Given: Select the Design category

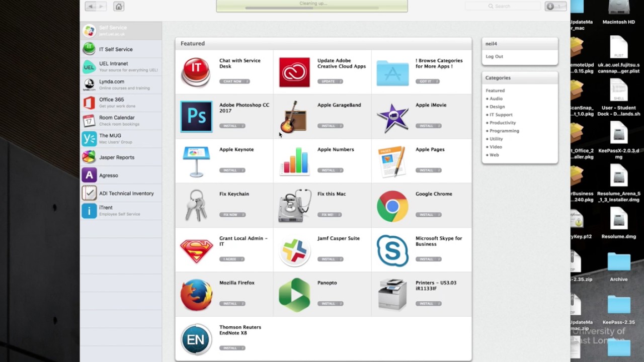Looking at the screenshot, I should 497,107.
